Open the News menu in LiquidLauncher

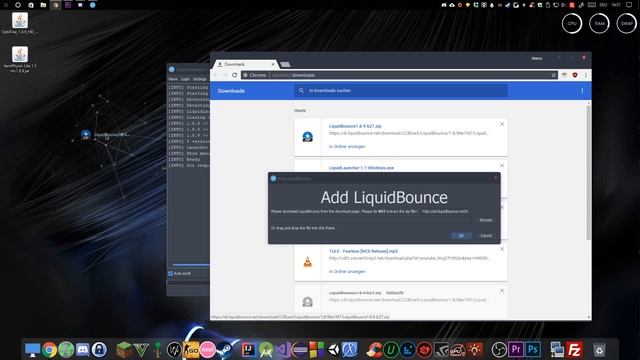pyautogui.click(x=173, y=79)
